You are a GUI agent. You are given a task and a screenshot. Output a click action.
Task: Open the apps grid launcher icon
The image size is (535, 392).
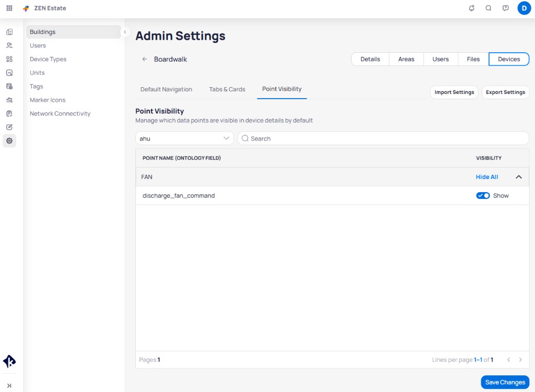coord(9,8)
